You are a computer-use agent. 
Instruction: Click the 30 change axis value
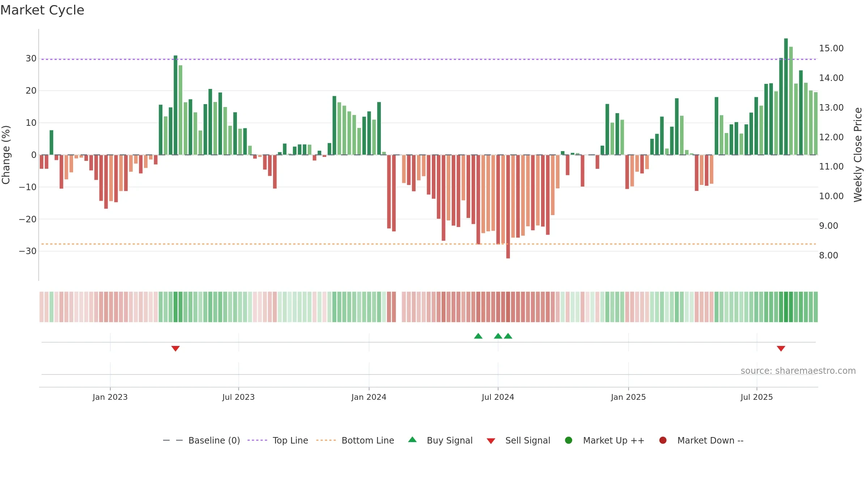tap(31, 58)
